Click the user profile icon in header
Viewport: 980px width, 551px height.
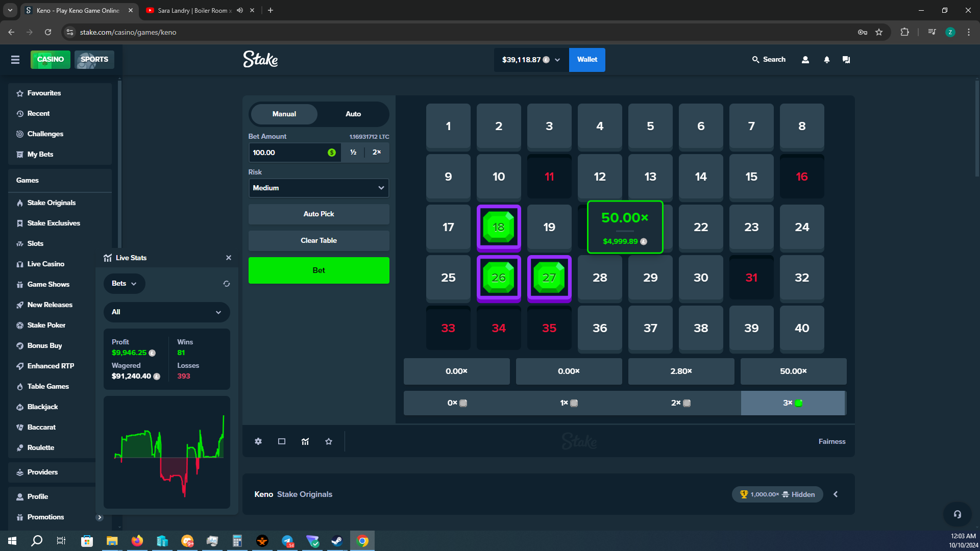pos(805,60)
